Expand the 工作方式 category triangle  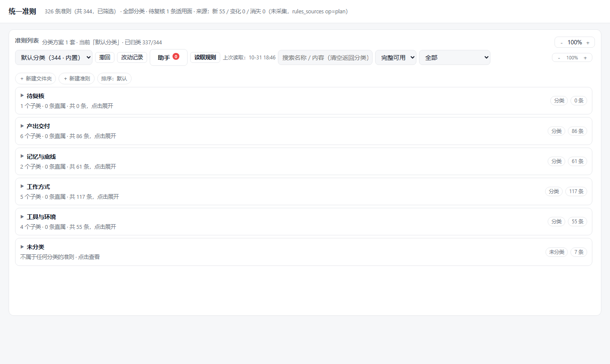pyautogui.click(x=22, y=186)
